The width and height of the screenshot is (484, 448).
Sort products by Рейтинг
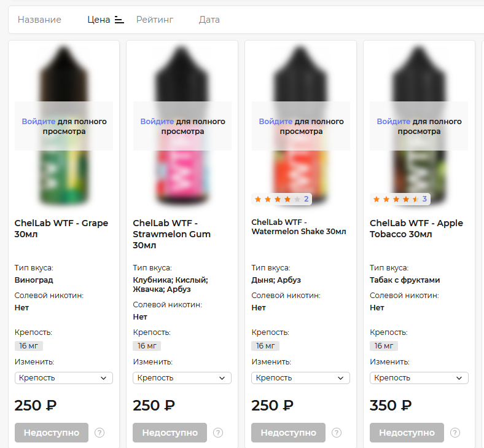point(155,20)
